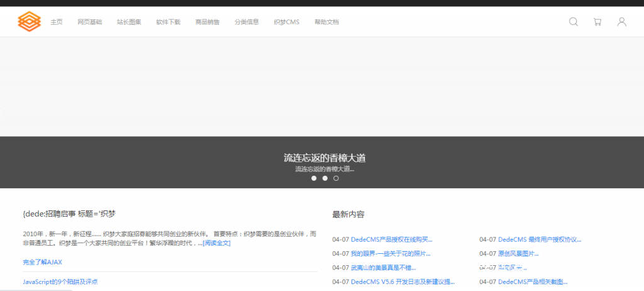
Task: Open DedeCMS产品相关截图 link
Action: 533,282
